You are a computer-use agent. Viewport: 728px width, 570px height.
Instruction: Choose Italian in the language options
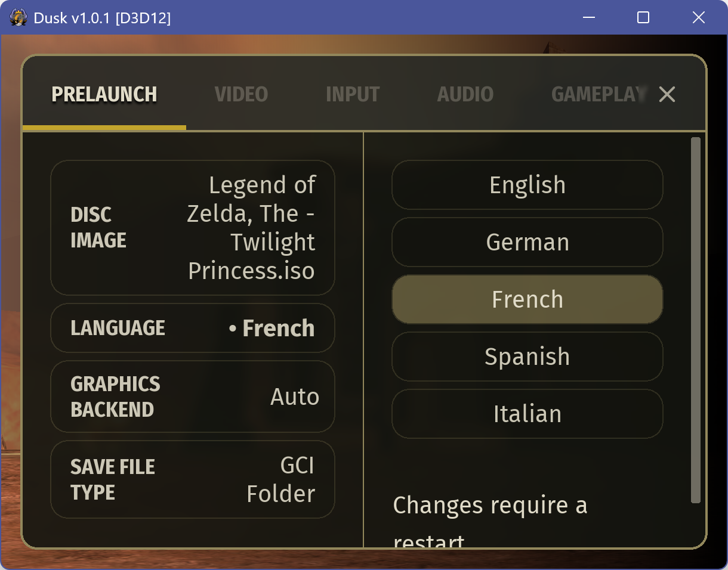tap(528, 414)
